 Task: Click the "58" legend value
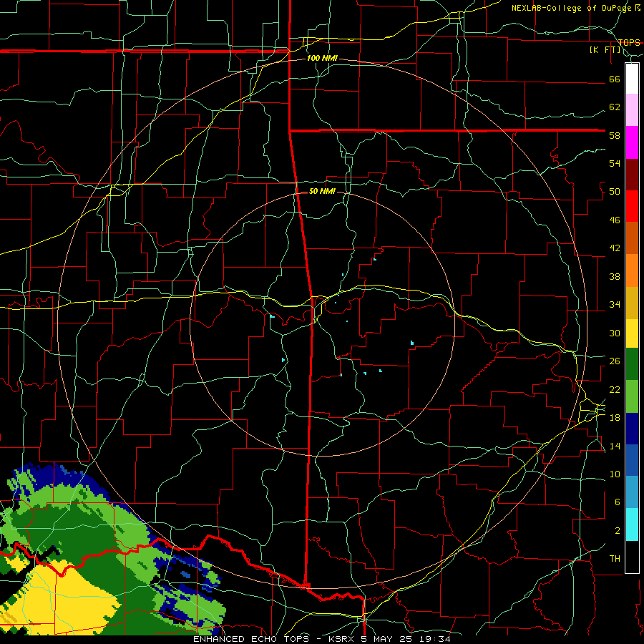point(615,135)
